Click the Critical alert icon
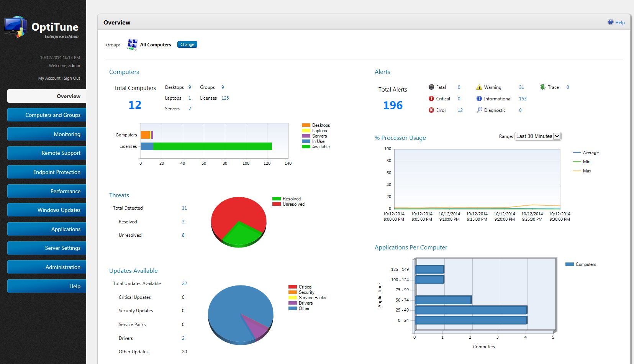The height and width of the screenshot is (364, 634). pyautogui.click(x=431, y=98)
